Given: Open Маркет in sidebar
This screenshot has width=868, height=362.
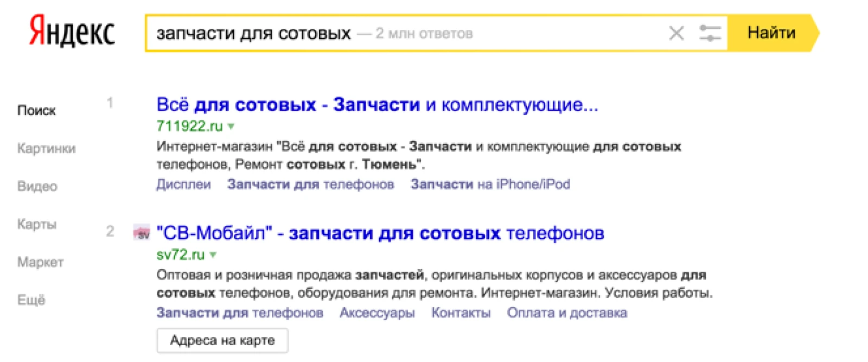Looking at the screenshot, I should coord(41,262).
